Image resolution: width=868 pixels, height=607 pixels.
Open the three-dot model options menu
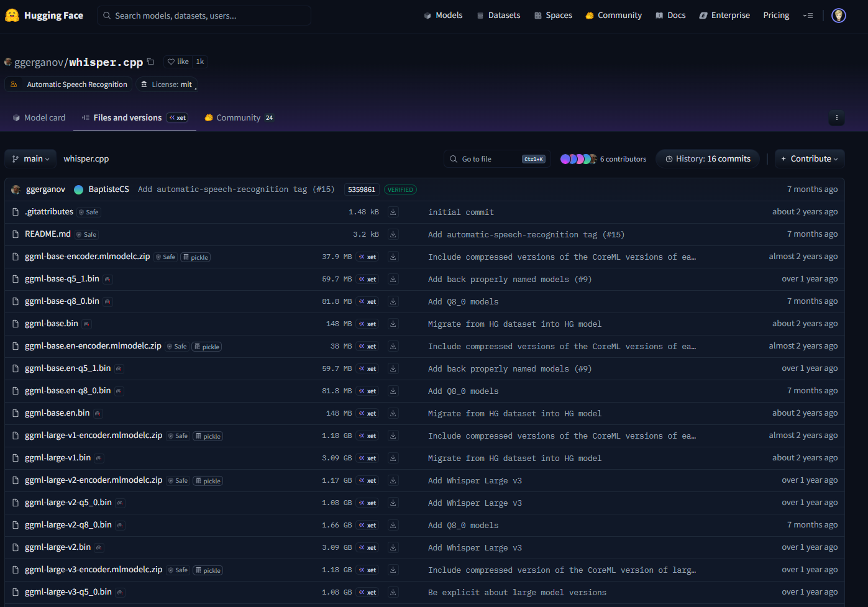point(837,117)
